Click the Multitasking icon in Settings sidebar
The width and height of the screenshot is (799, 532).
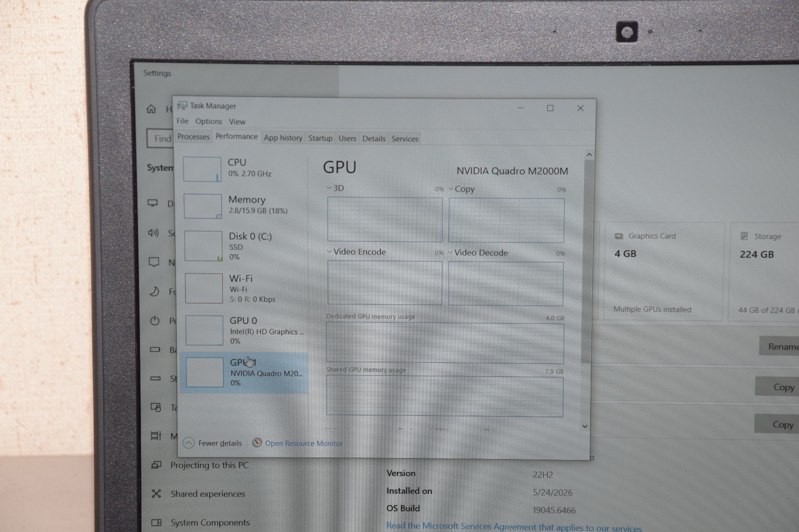pos(156,436)
